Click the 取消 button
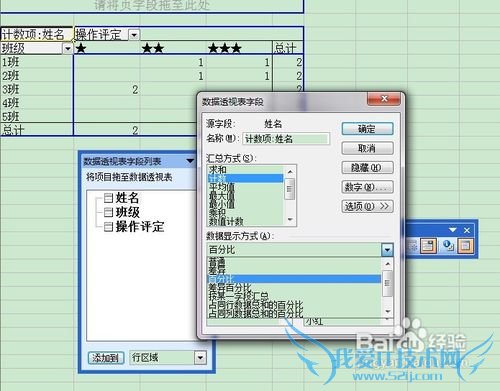500x391 pixels. click(367, 148)
